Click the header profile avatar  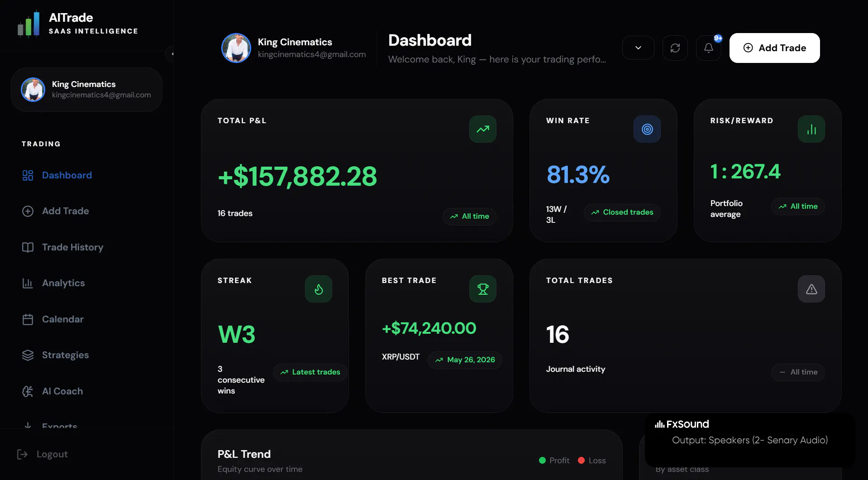[x=236, y=48]
